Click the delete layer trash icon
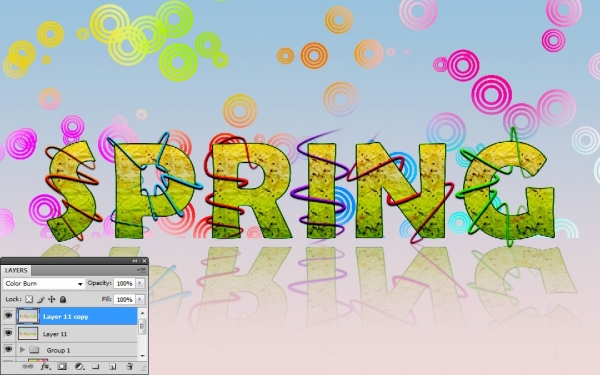The width and height of the screenshot is (600, 375). pos(129,367)
